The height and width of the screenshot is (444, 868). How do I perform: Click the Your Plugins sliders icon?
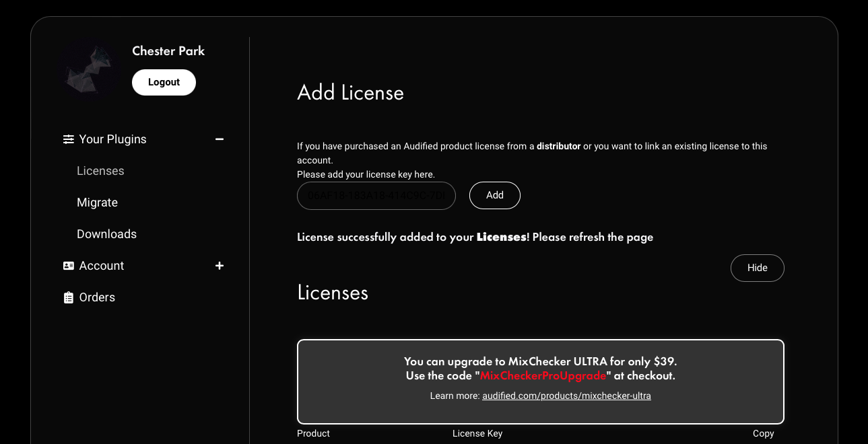[69, 139]
